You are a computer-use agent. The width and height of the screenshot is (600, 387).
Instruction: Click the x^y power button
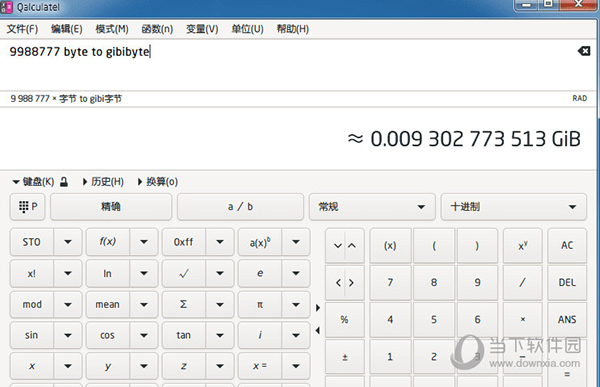523,245
